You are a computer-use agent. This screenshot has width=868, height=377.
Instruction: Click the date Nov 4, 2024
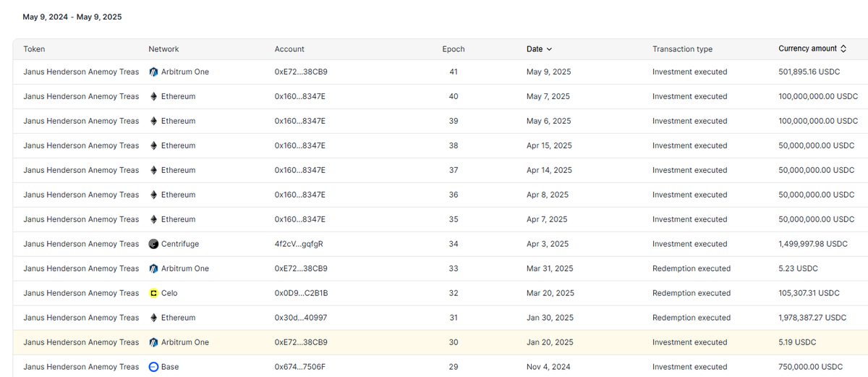tap(548, 368)
